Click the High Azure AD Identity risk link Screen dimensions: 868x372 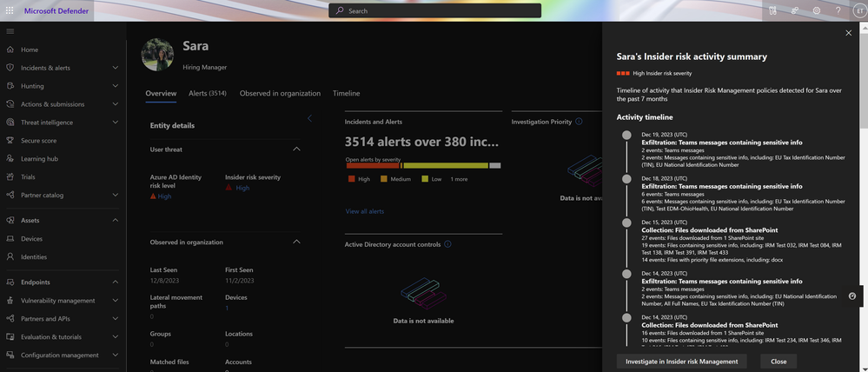164,196
